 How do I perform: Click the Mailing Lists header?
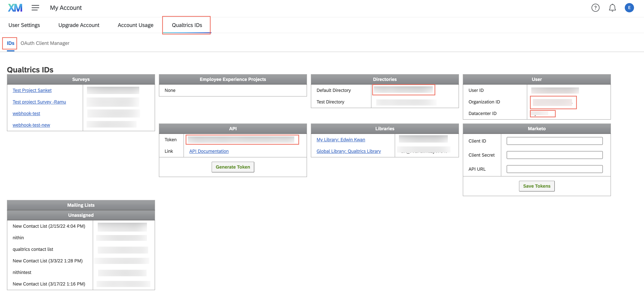81,205
